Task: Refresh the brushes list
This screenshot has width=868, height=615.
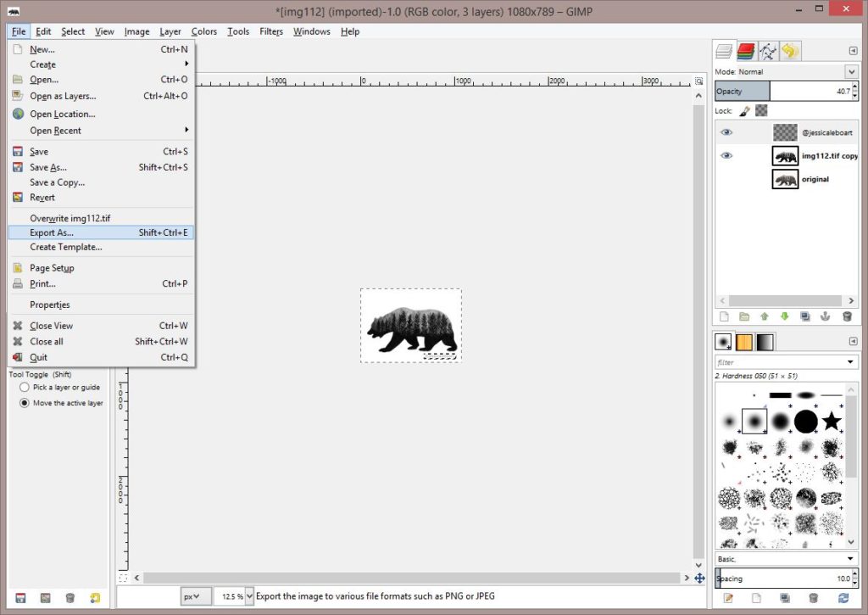Action: coord(843,598)
